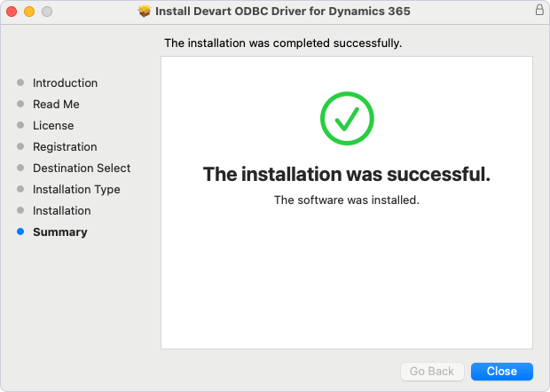
Task: Click the lock icon in title bar
Action: 539,10
